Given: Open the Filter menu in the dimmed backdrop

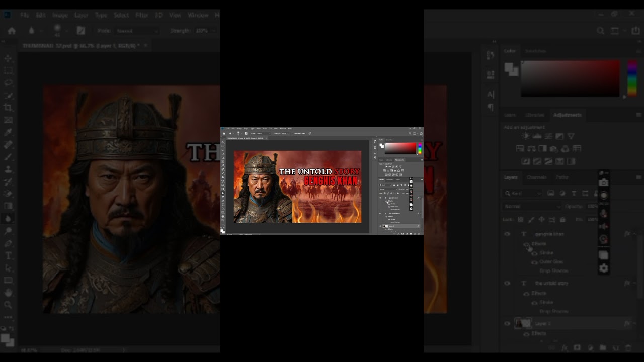Looking at the screenshot, I should click(x=142, y=15).
